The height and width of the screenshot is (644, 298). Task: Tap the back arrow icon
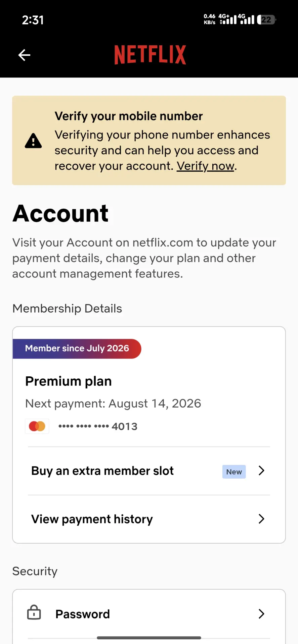[24, 55]
